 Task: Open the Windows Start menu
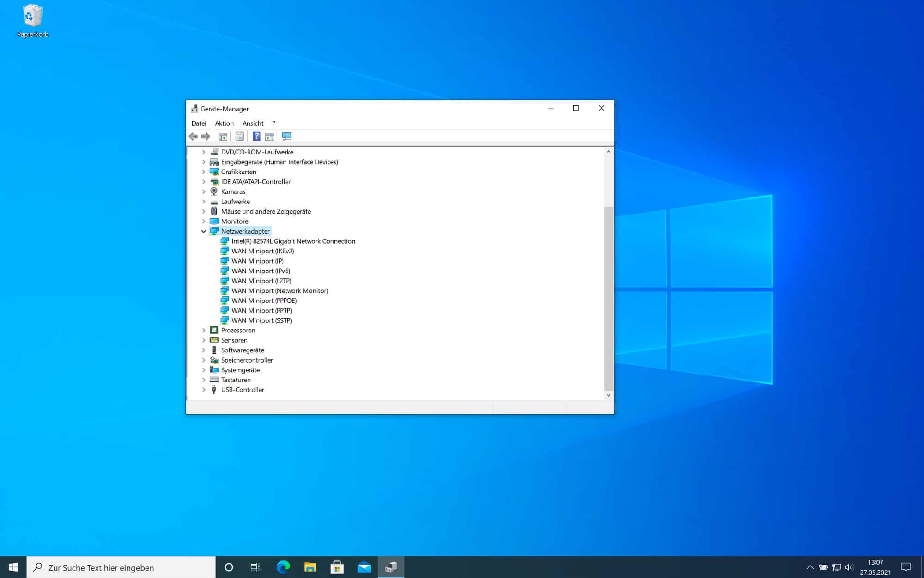tap(13, 567)
